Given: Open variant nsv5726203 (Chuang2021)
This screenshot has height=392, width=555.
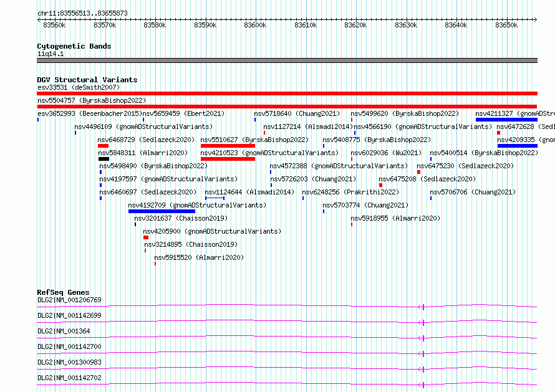Looking at the screenshot, I should click(x=313, y=179).
